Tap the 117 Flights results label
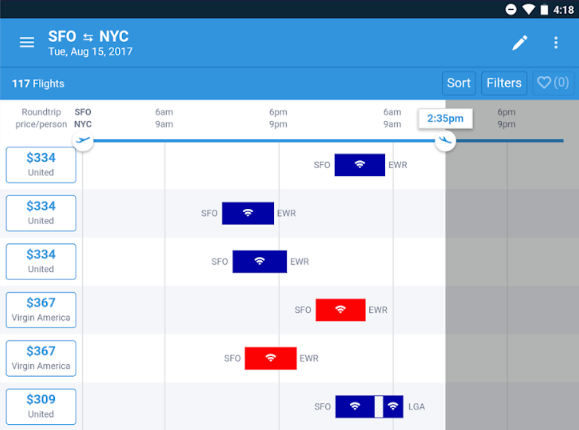579x430 pixels. tap(38, 83)
